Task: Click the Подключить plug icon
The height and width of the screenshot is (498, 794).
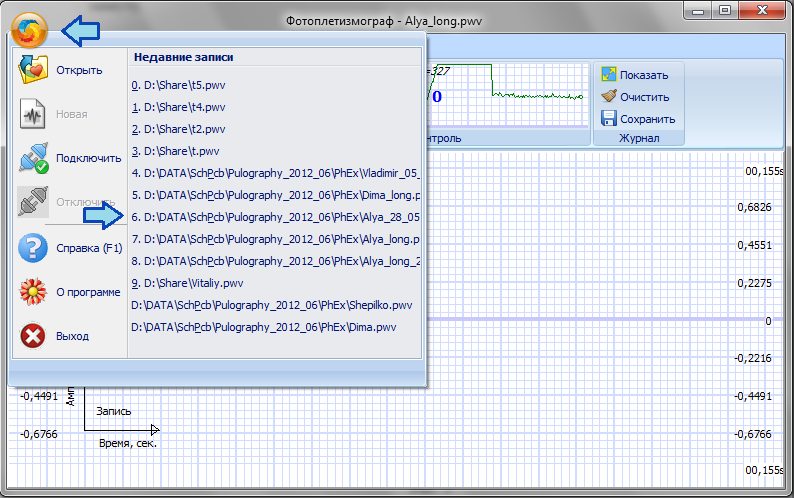Action: (x=33, y=158)
